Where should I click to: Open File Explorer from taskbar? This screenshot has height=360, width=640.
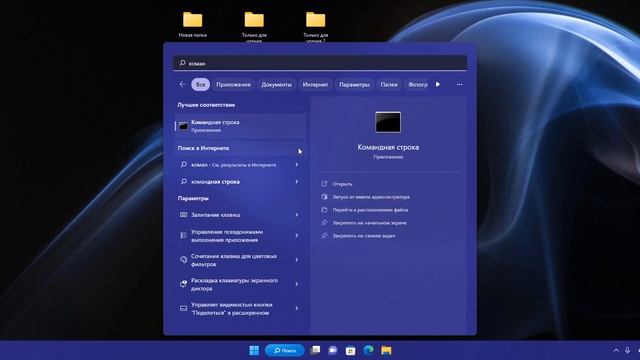click(386, 350)
